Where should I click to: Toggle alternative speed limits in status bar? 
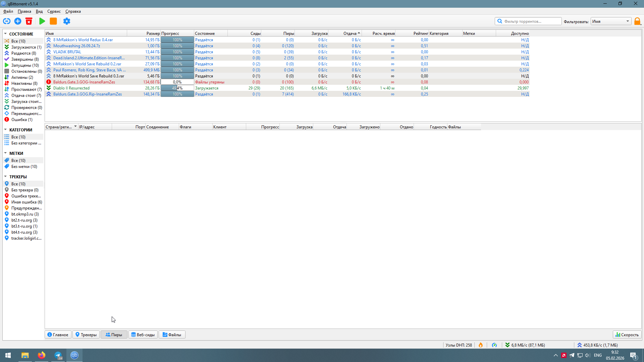click(494, 345)
